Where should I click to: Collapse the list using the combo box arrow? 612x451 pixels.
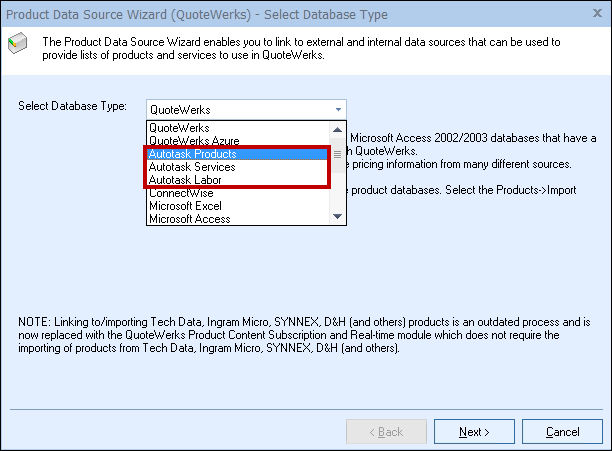point(338,109)
